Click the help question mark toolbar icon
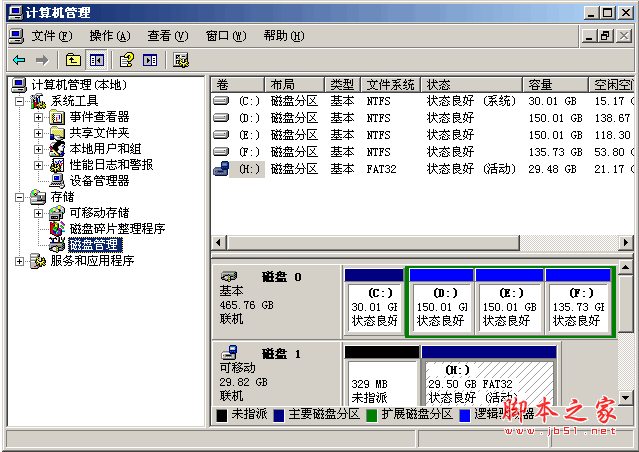639x452 pixels. click(126, 60)
